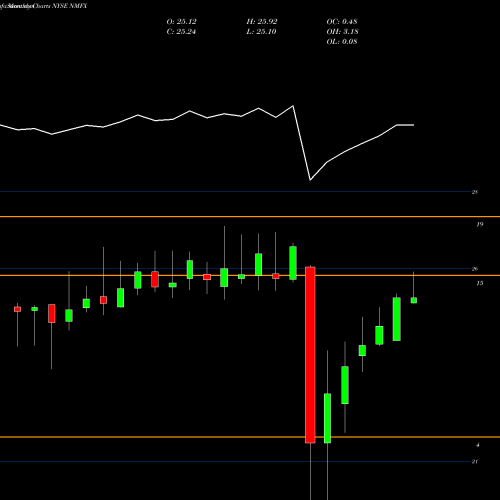This screenshot has height=500, width=500.
Task: Click the "O: 25.12" open price value
Action: pos(181,22)
